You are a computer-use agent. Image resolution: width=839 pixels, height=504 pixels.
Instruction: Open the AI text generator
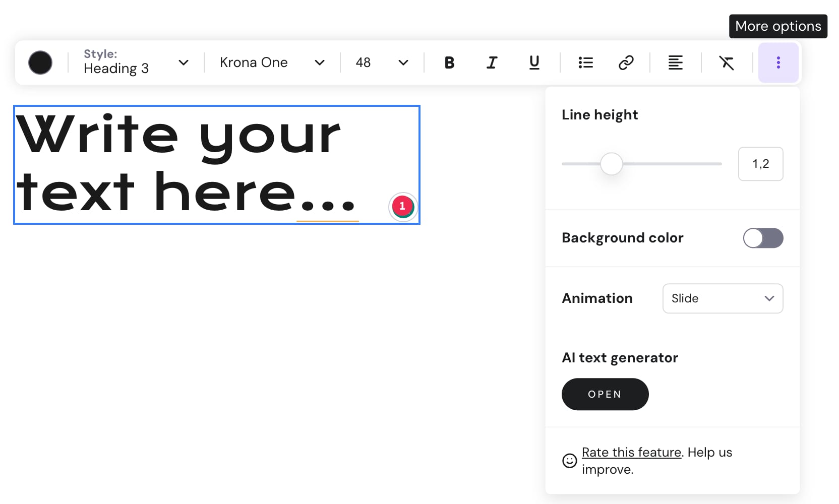[605, 394]
